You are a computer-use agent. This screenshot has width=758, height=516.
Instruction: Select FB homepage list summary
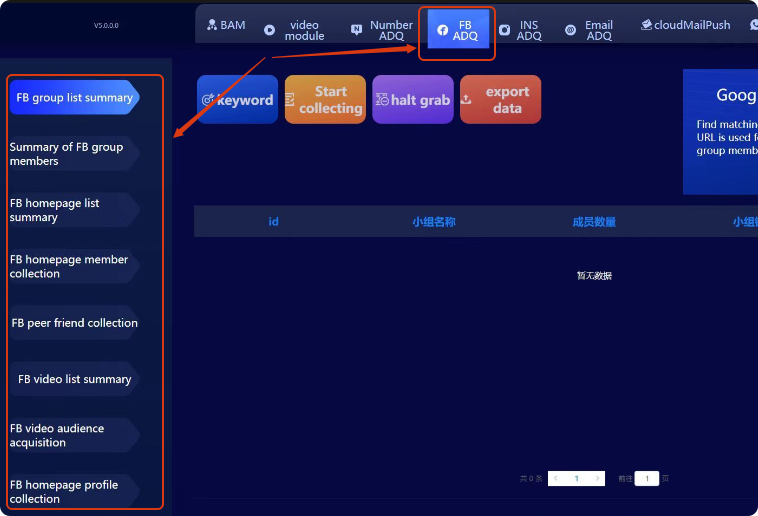click(68, 210)
